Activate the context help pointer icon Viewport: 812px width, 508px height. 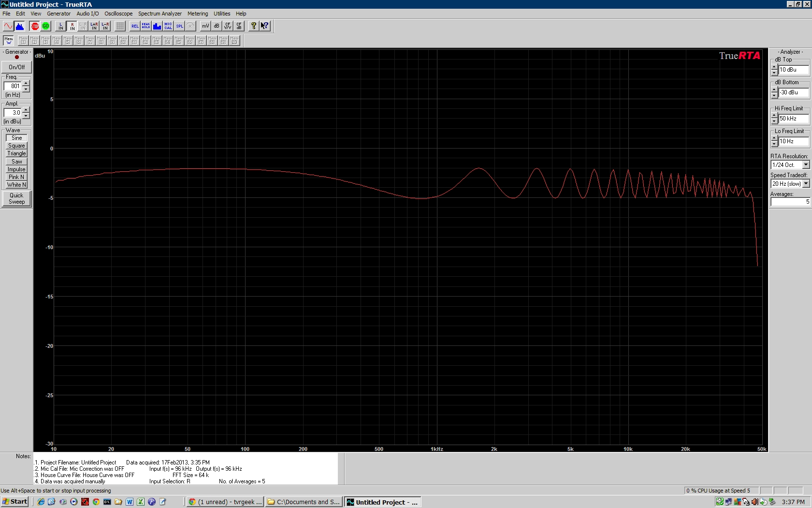[x=264, y=26]
